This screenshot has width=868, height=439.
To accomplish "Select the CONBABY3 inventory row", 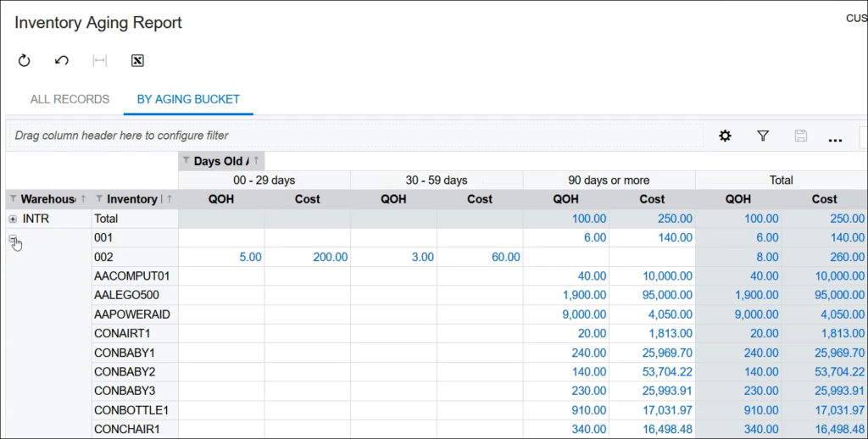I will pyautogui.click(x=125, y=391).
